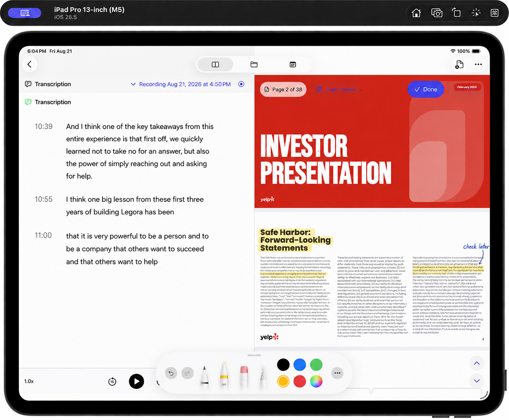Switch to the notes list view tab

pos(293,64)
